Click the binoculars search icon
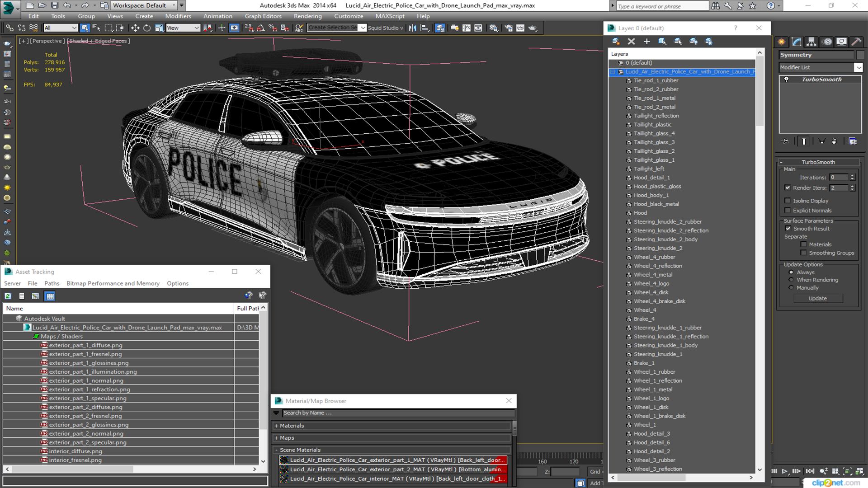This screenshot has width=868, height=488. 716,5
